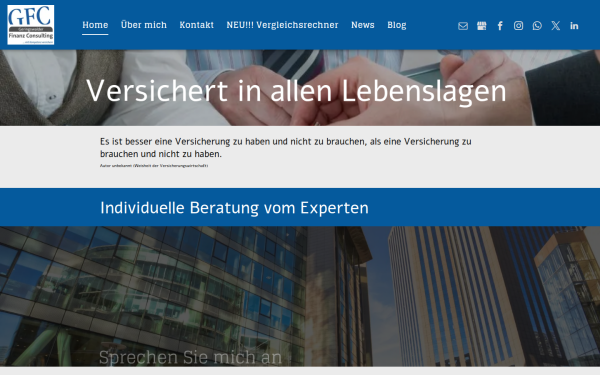
Task: Click the 'Sprechen Sie mich an' text
Action: point(191,357)
